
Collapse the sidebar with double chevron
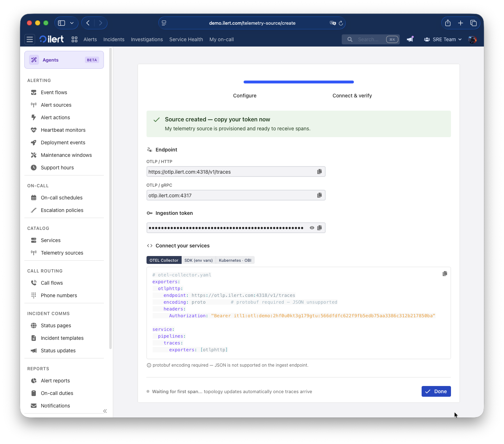(x=105, y=411)
